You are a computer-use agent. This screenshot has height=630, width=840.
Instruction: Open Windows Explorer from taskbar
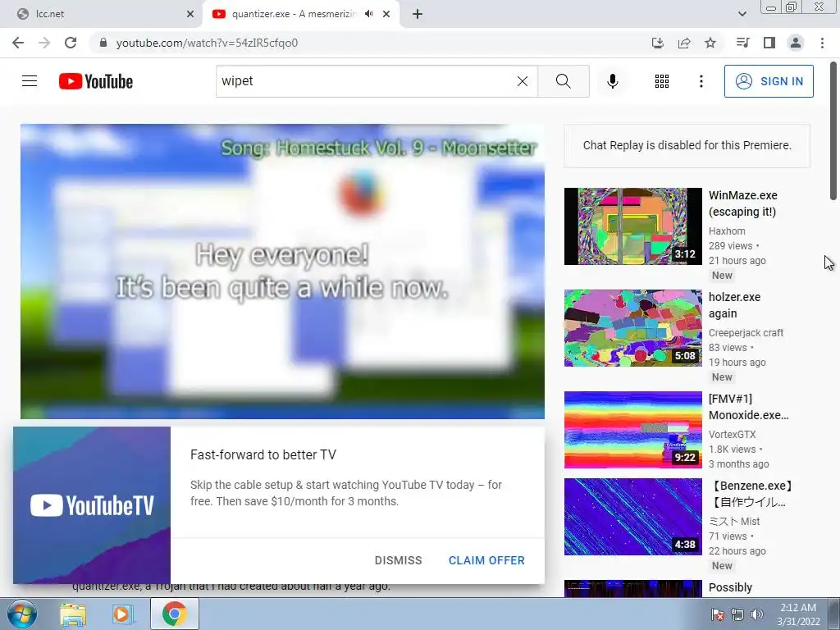pos(73,614)
